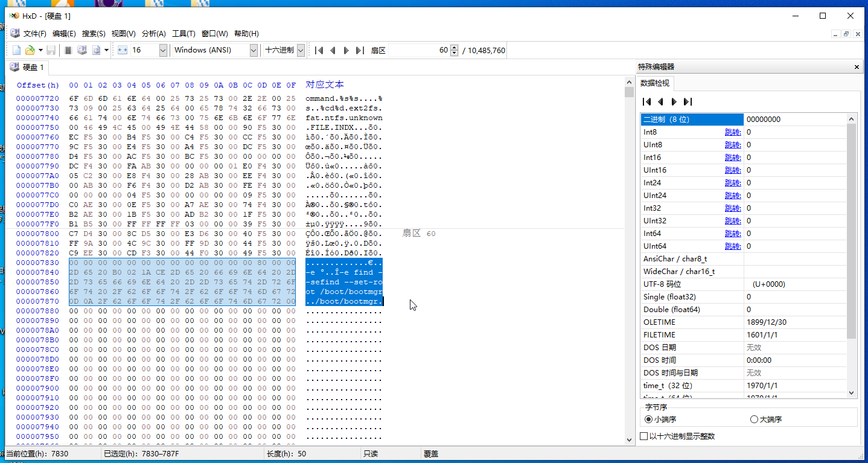Open the 视图(V) menu
The height and width of the screenshot is (463, 868).
pos(124,34)
